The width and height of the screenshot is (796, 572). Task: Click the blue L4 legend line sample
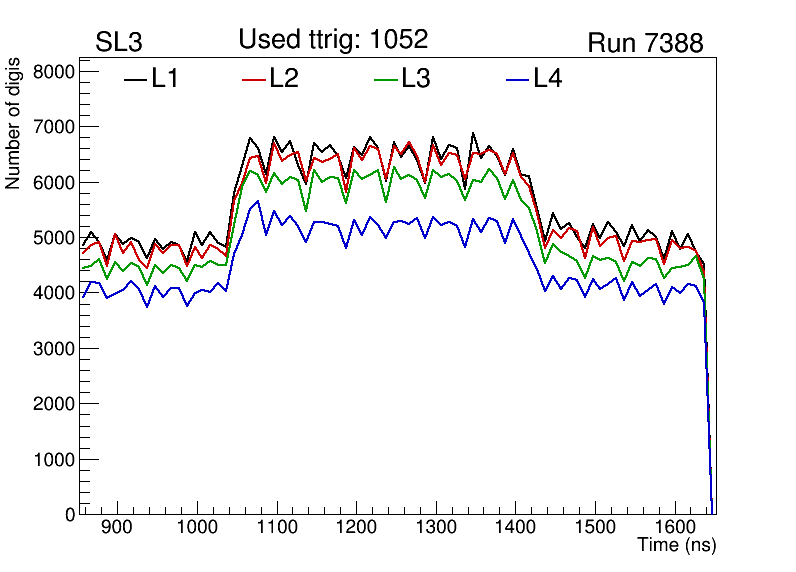click(x=516, y=79)
